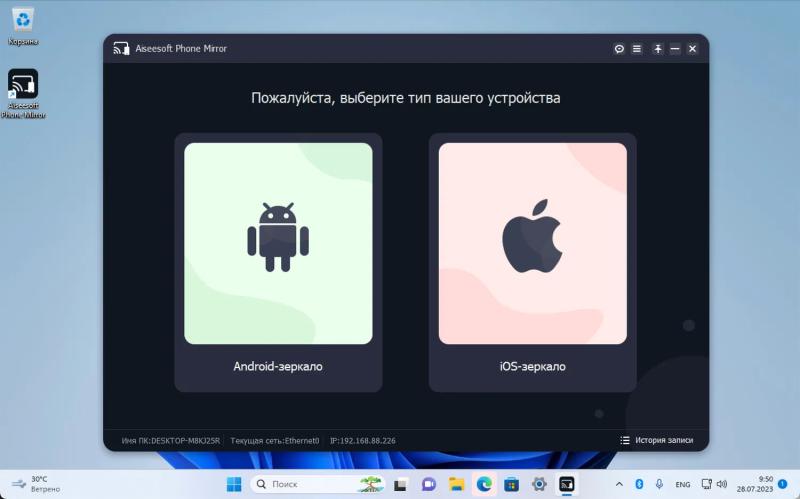Click the recording history list icon
Image resolution: width=800 pixels, height=499 pixels.
(x=625, y=440)
